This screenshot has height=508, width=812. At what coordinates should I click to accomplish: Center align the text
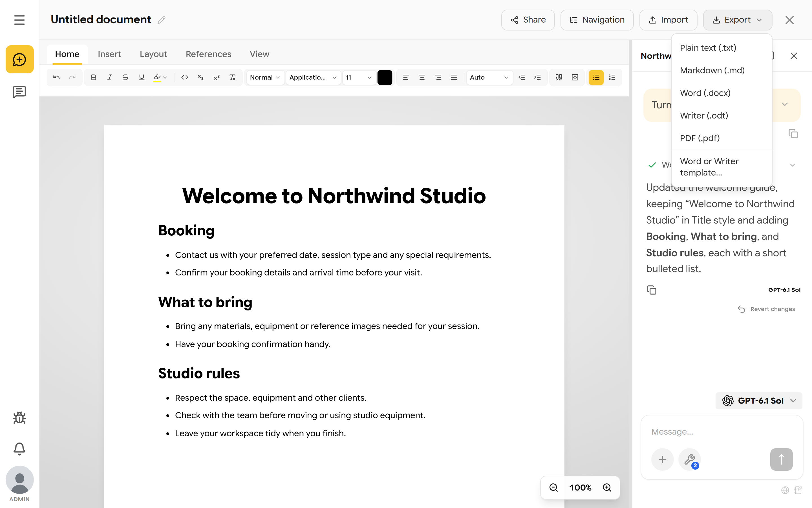(x=422, y=77)
